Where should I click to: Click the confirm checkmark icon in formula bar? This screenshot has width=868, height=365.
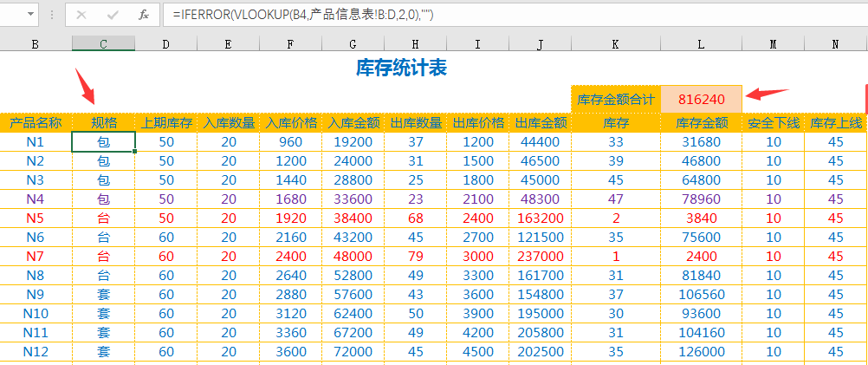point(113,15)
